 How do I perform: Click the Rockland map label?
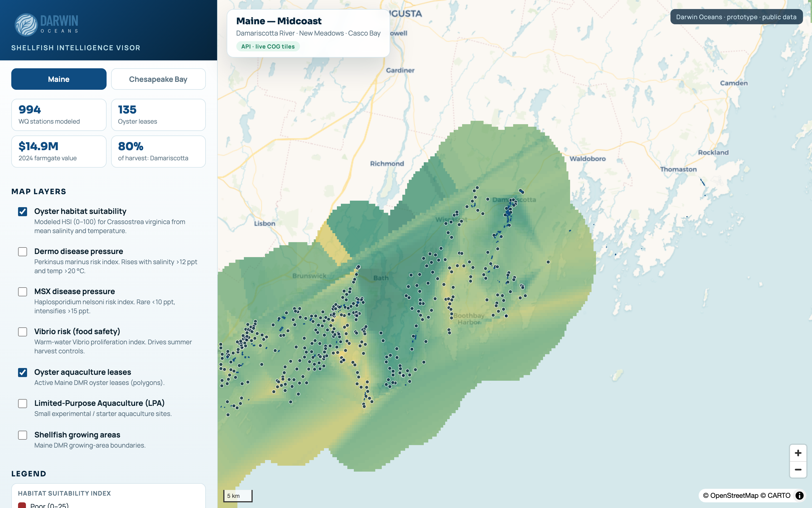[x=713, y=152]
